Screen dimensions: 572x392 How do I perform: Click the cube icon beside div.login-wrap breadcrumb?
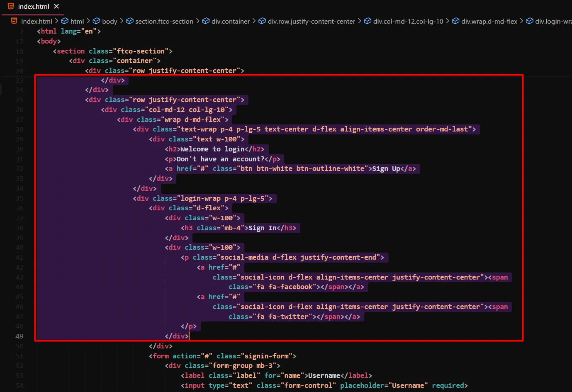(530, 21)
